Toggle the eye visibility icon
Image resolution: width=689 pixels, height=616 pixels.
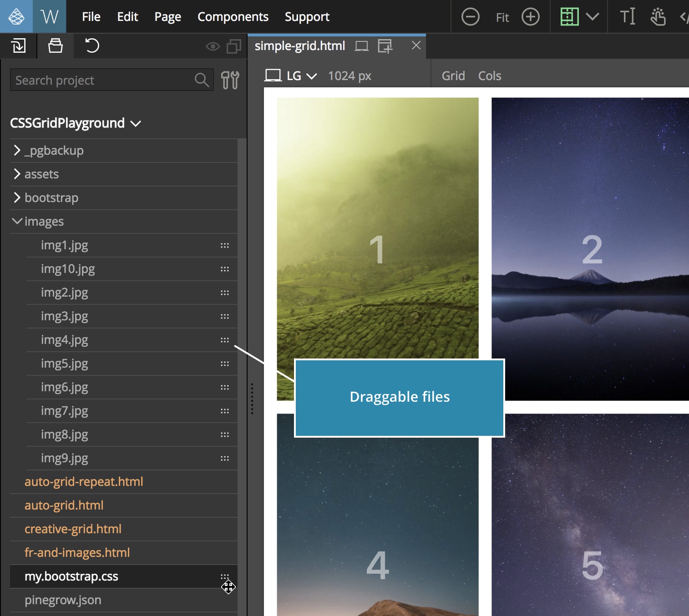213,46
